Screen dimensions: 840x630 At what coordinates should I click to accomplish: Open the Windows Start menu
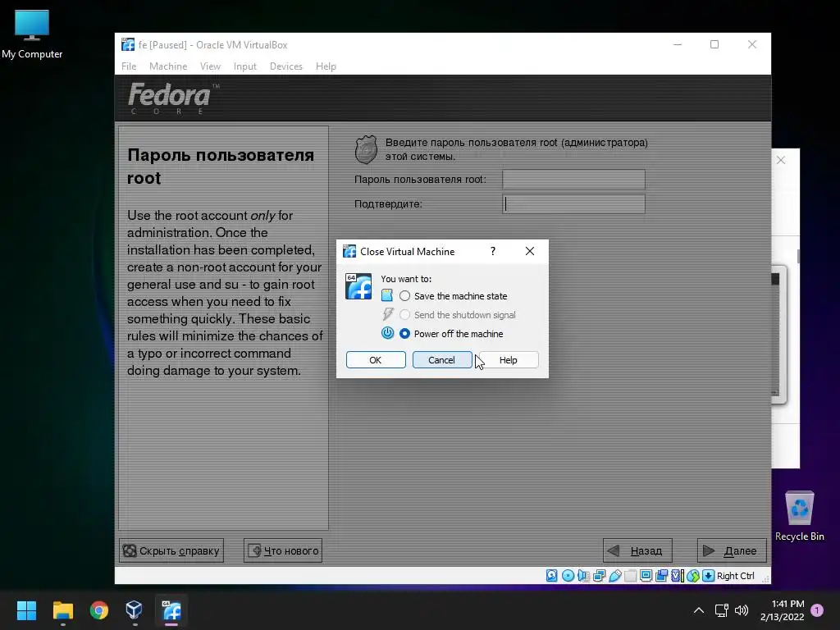[26, 610]
